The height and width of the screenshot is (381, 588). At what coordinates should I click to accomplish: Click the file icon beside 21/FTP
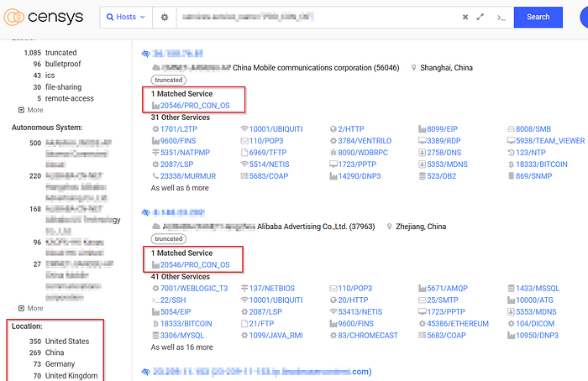tap(244, 323)
